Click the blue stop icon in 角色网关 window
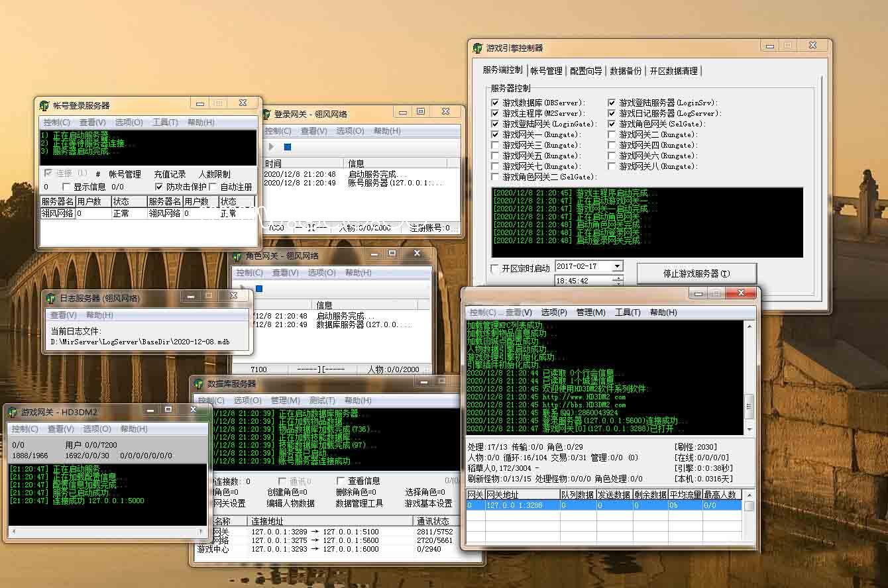 click(259, 289)
